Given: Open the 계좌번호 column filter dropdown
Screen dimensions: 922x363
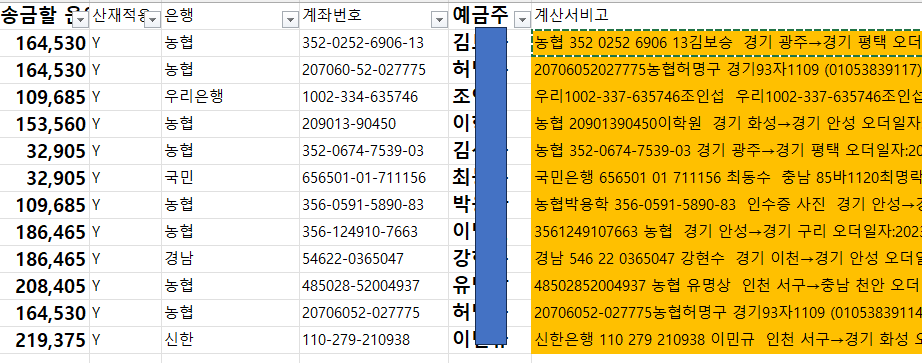Looking at the screenshot, I should click(x=440, y=20).
